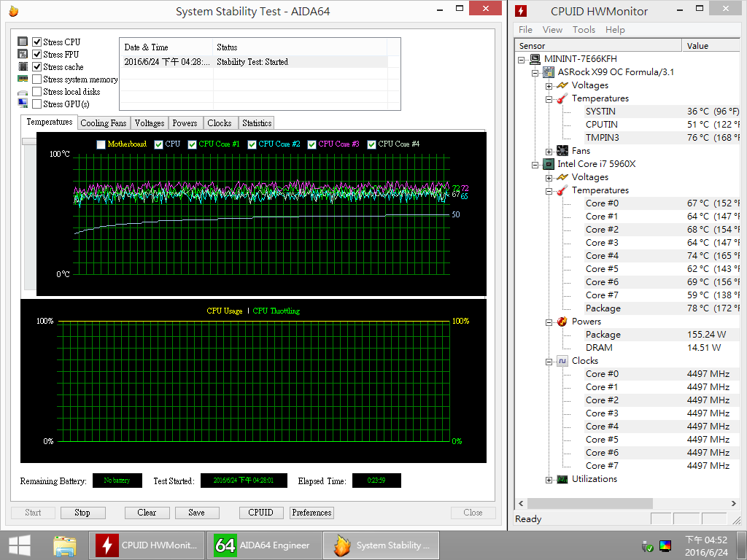Open the HWMonitor Tools menu
The width and height of the screenshot is (747, 560).
584,29
